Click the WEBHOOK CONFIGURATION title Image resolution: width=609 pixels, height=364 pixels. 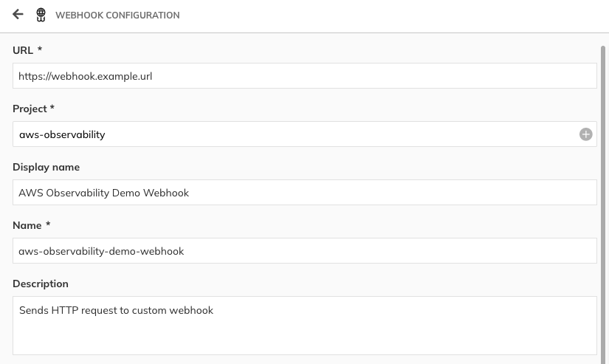(117, 16)
